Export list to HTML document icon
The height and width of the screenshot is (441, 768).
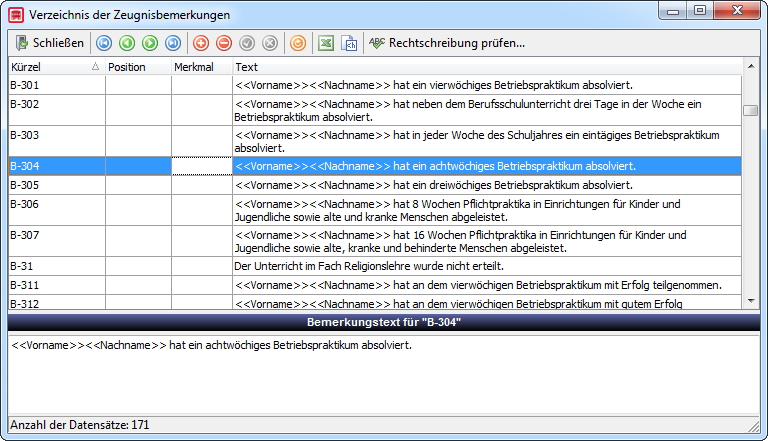349,43
